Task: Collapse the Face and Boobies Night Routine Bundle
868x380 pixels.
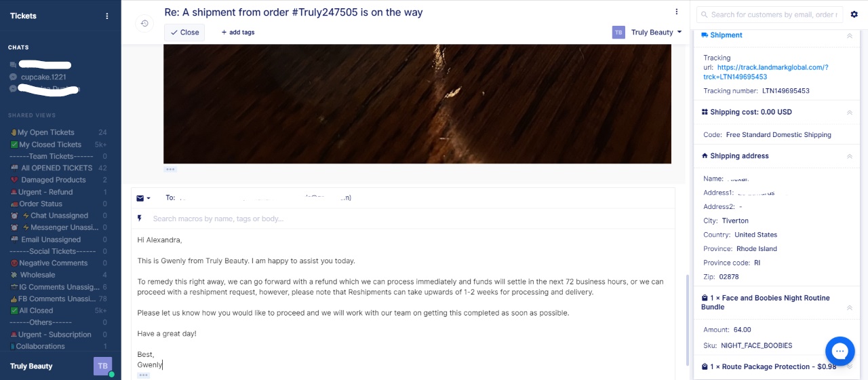Action: (x=849, y=307)
